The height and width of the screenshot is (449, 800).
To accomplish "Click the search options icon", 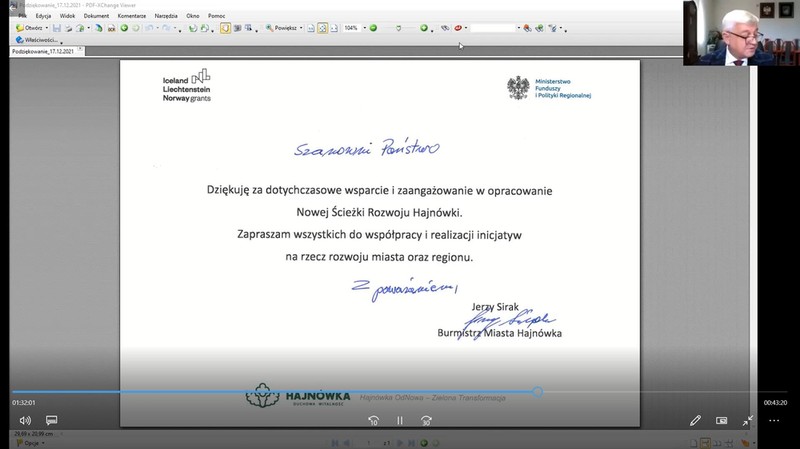I will pos(553,28).
